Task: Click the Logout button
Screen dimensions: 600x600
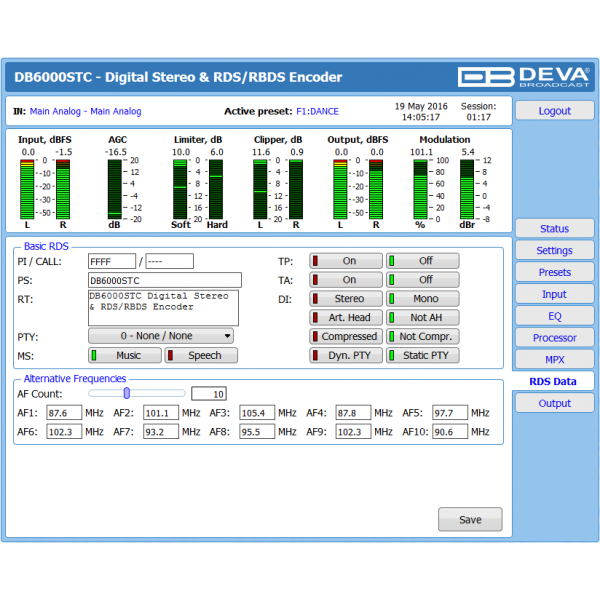Action: point(554,111)
